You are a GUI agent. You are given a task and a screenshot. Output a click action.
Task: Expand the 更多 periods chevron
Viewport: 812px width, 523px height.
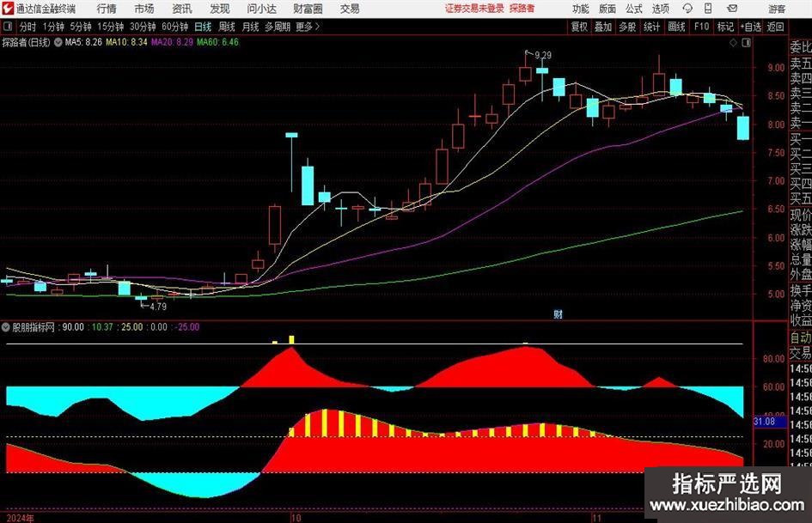coord(317,27)
